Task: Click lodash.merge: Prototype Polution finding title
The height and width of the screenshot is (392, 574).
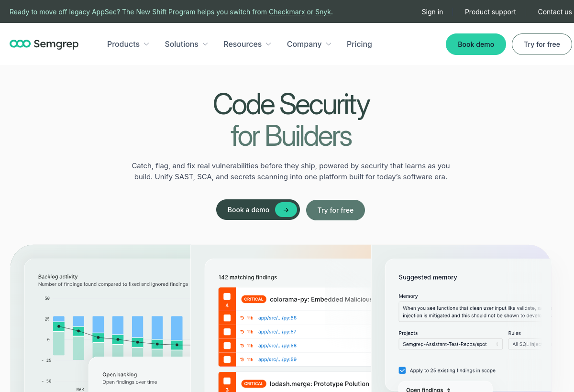Action: click(320, 383)
